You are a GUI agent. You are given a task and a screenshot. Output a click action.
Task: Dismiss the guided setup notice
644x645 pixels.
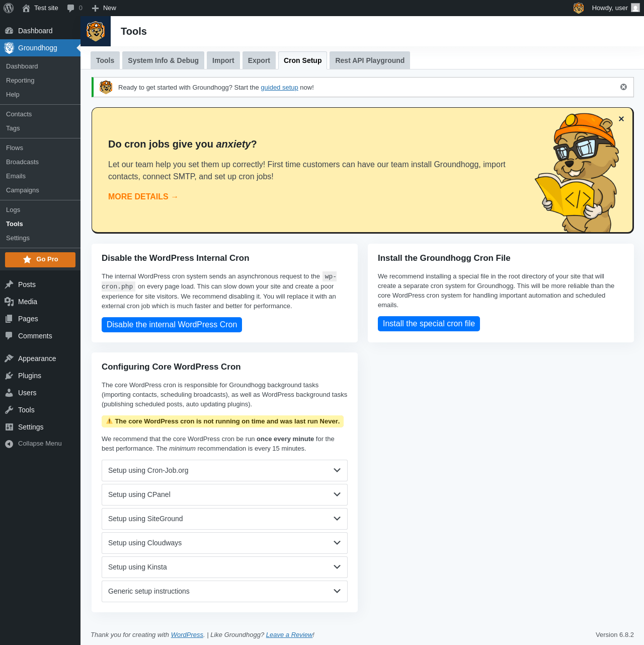623,87
